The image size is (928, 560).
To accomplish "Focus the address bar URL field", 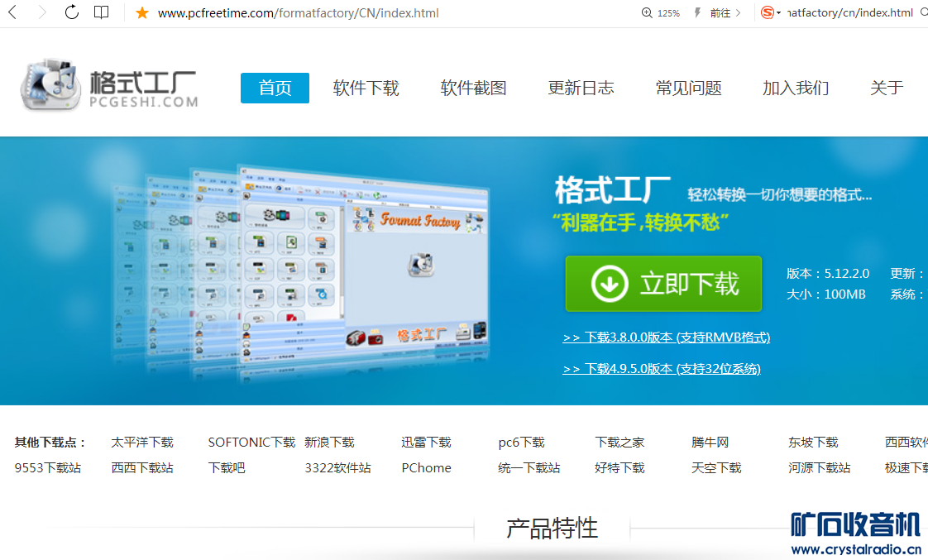I will pyautogui.click(x=299, y=13).
